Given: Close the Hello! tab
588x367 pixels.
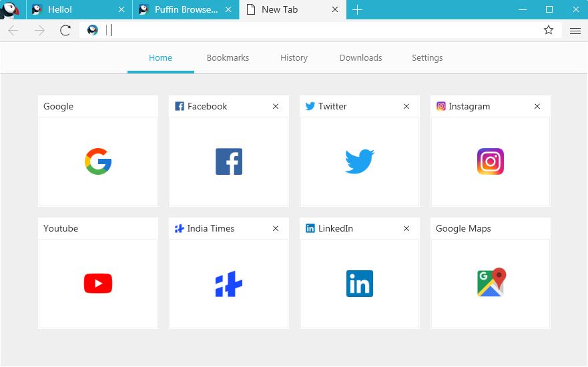Looking at the screenshot, I should [121, 10].
